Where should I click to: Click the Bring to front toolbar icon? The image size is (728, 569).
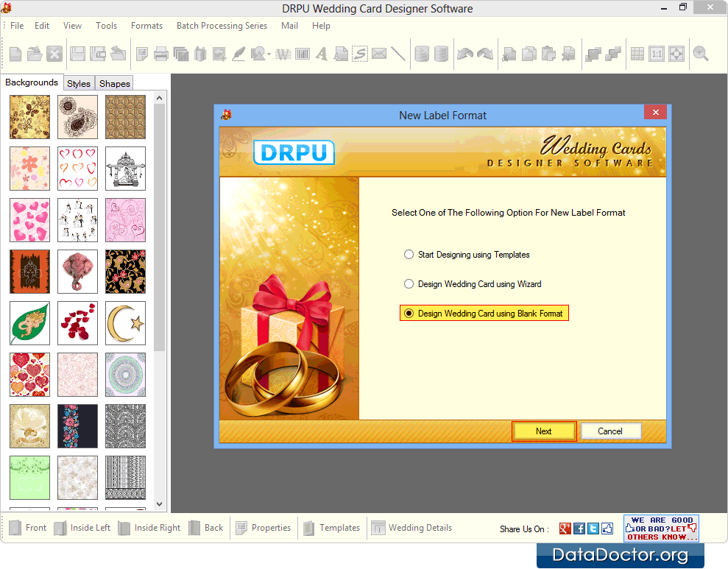(593, 54)
